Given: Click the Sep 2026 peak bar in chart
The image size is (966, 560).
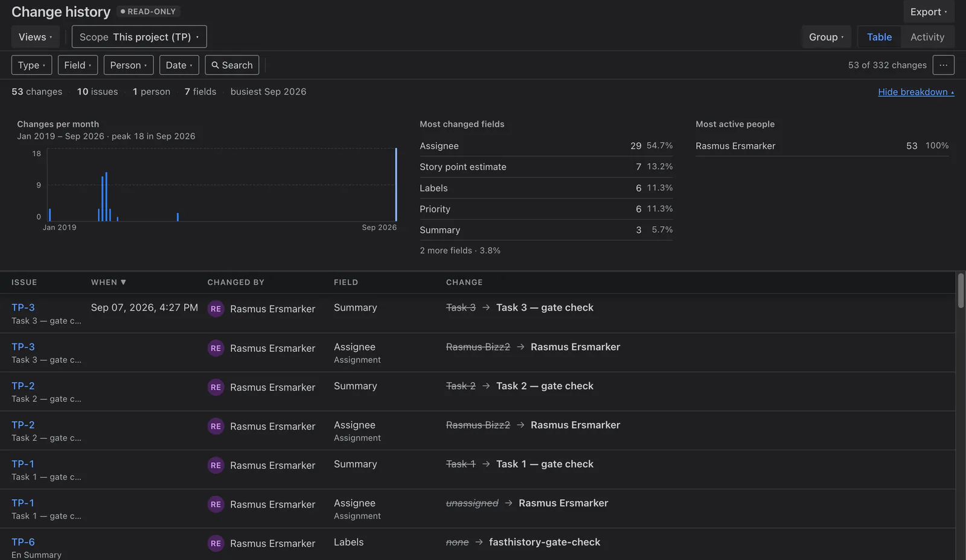Looking at the screenshot, I should pos(396,185).
